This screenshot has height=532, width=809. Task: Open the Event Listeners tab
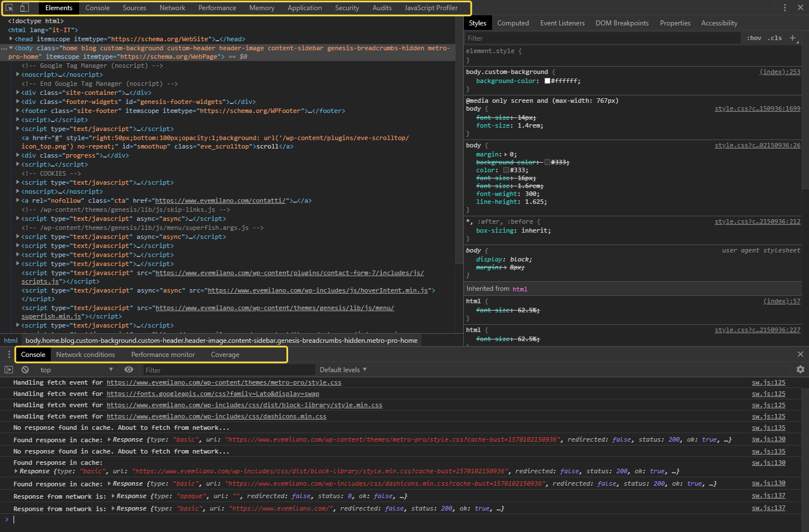pos(562,23)
